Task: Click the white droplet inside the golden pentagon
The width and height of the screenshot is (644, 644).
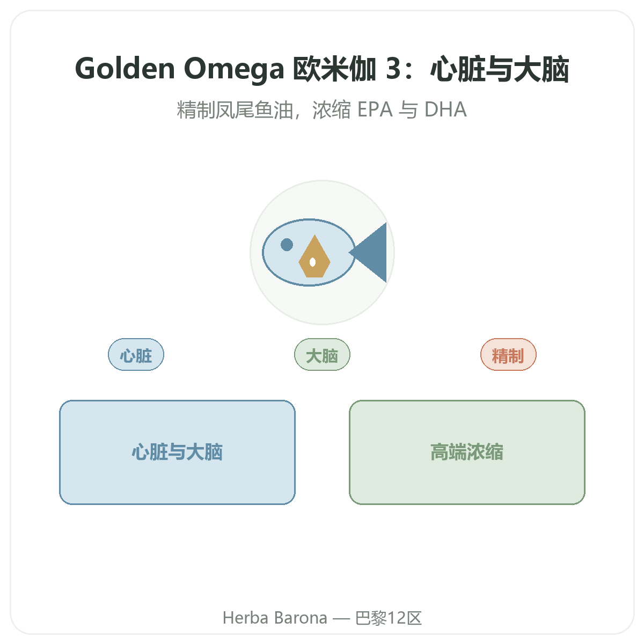Action: [312, 262]
